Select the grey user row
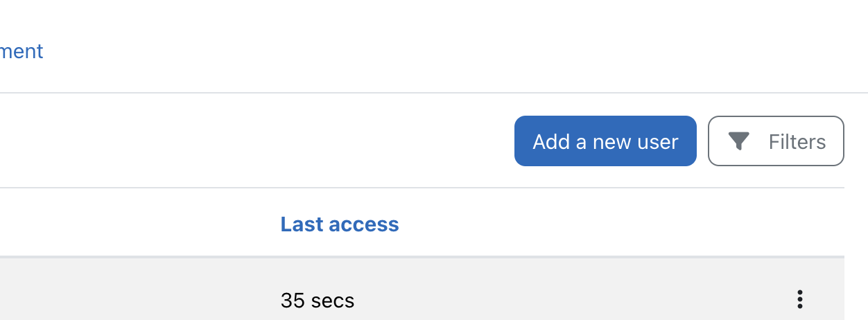This screenshot has height=320, width=868. pyautogui.click(x=422, y=290)
